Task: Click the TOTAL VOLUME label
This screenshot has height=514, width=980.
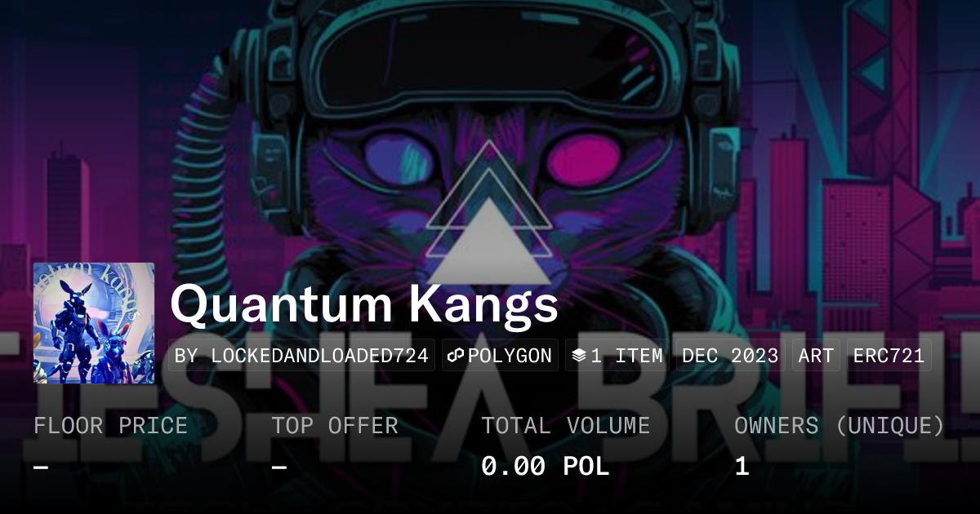Action: (565, 425)
